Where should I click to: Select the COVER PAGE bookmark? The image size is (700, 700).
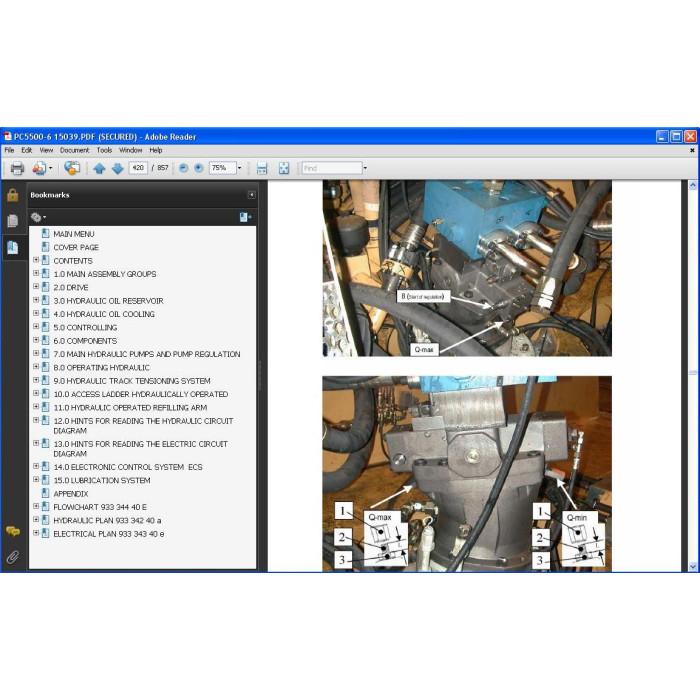coord(76,247)
